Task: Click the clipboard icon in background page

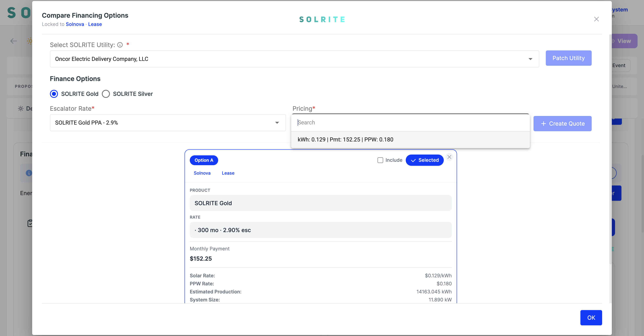Action: click(x=30, y=223)
